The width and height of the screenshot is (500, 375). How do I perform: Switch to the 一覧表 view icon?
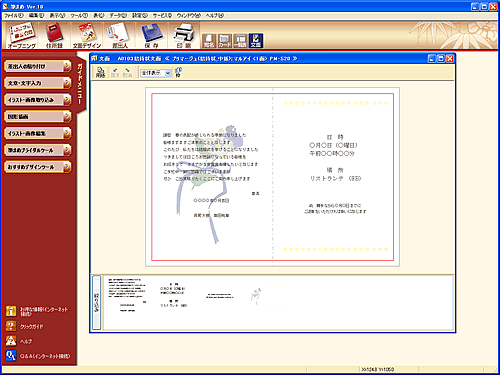[240, 41]
